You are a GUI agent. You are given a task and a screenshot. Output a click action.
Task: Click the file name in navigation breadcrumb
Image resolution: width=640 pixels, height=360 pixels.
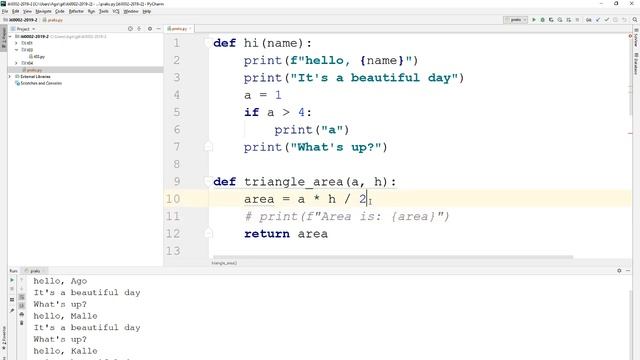(53, 20)
